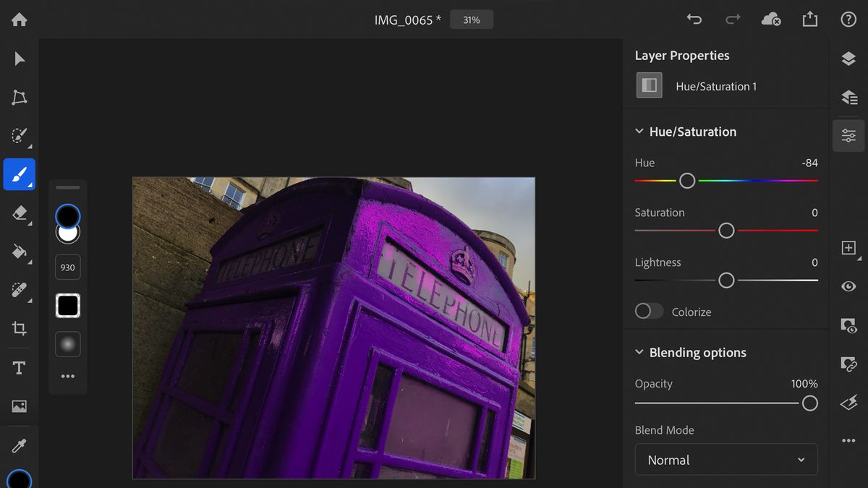The image size is (868, 488).
Task: Open the Blend Mode dropdown showing Normal
Action: click(726, 459)
